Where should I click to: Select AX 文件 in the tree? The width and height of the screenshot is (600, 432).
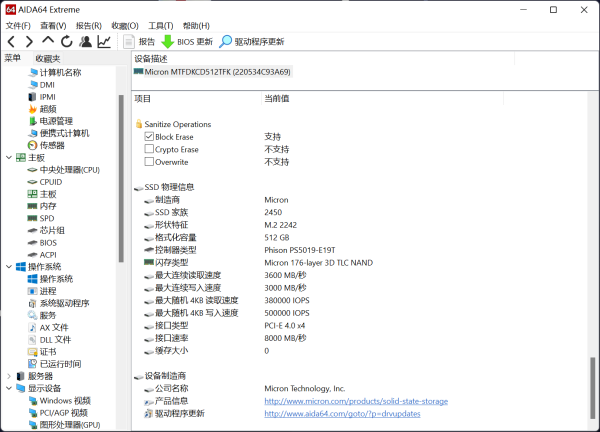pos(48,328)
